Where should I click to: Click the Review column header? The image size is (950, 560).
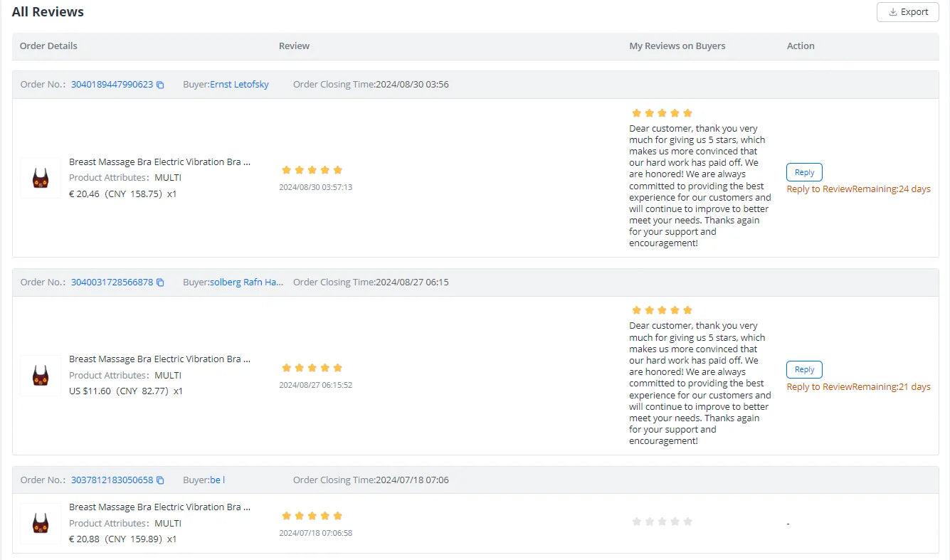(x=294, y=46)
